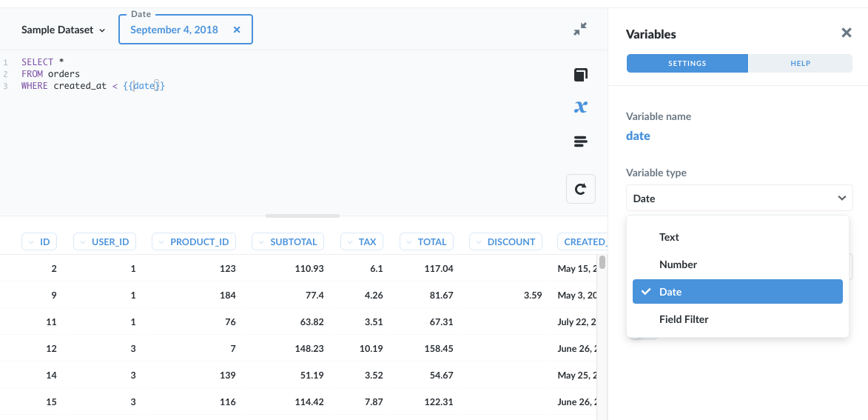Collapse the Variable type Date dropdown
Screen dimensions: 868x420
[x=739, y=198]
